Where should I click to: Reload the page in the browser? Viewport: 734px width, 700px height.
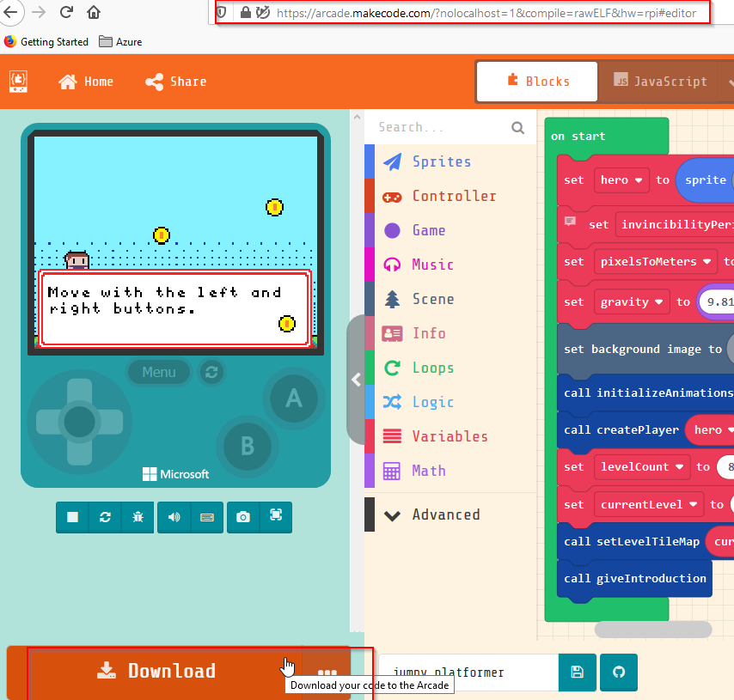coord(66,12)
